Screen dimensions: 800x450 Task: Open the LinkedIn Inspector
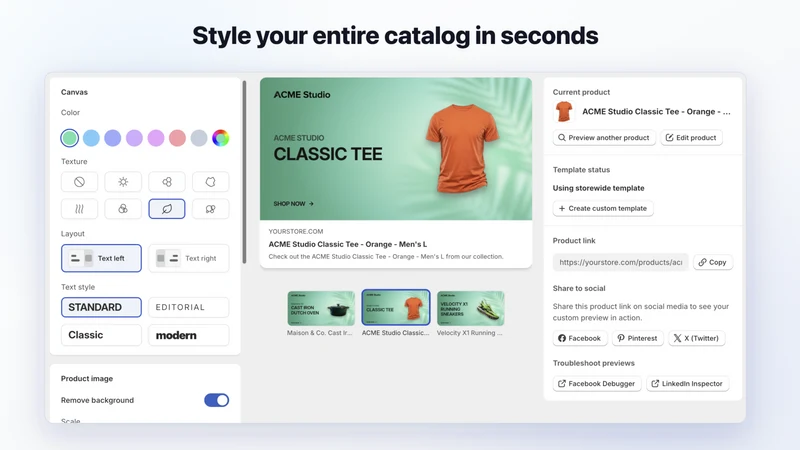pyautogui.click(x=687, y=384)
